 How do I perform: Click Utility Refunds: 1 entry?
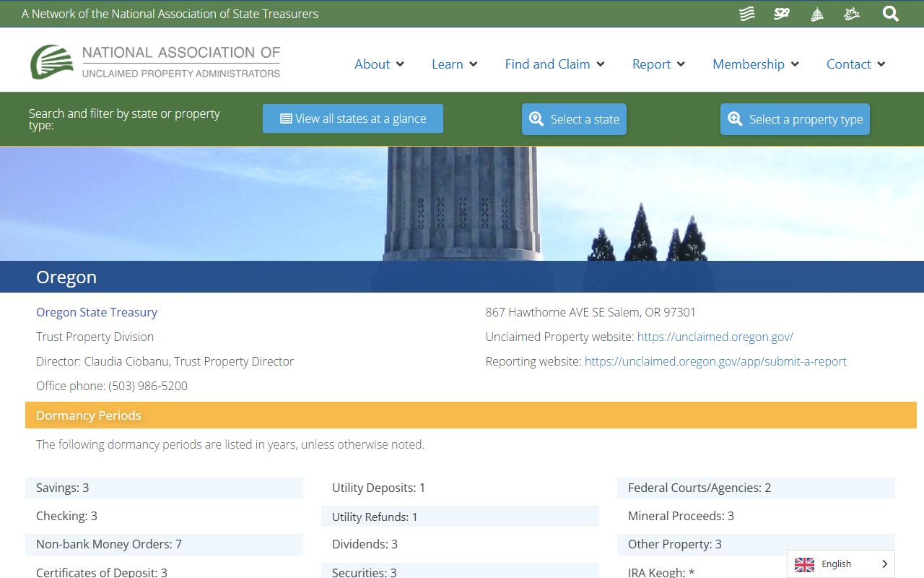[x=460, y=517]
